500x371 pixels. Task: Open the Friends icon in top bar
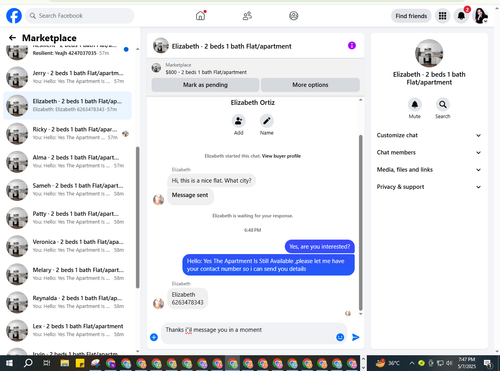[247, 16]
